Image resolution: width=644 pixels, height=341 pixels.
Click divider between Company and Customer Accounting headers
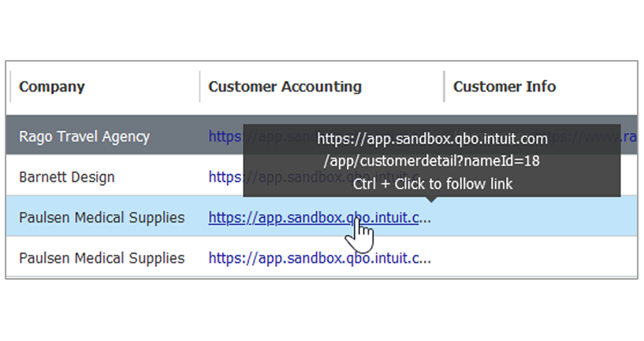[x=199, y=87]
